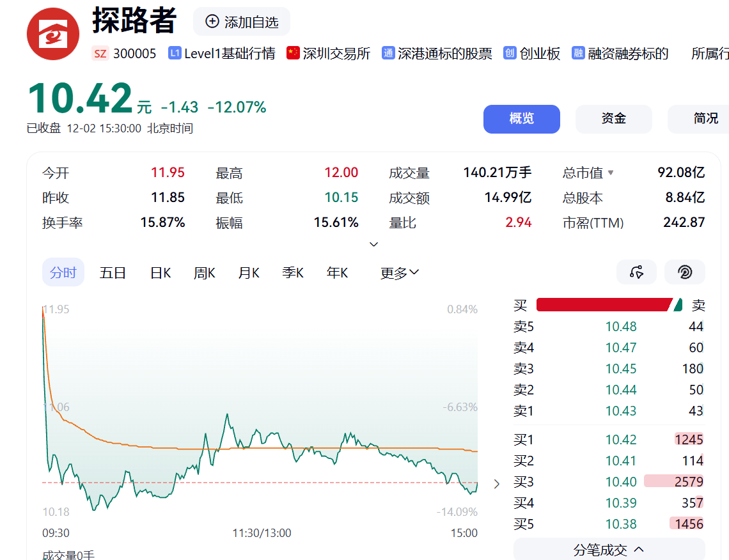Toggle the 总市值 dropdown triangle
The image size is (729, 560).
point(611,173)
